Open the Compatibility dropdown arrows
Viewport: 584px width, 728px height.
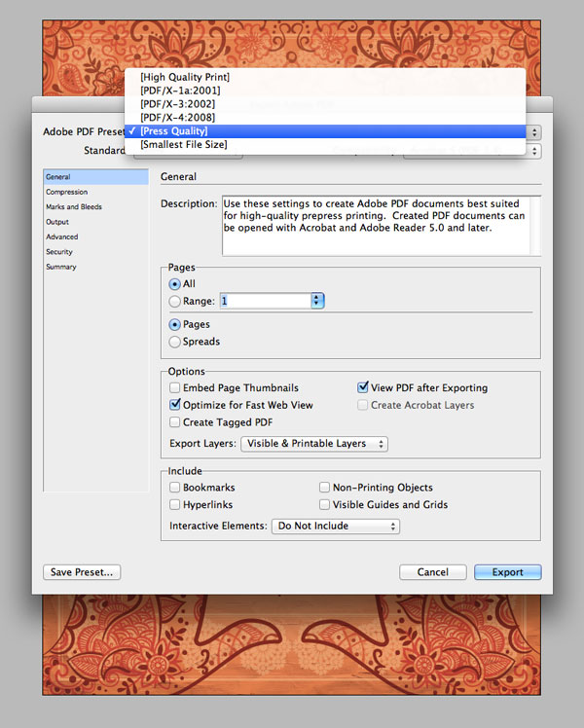point(534,151)
